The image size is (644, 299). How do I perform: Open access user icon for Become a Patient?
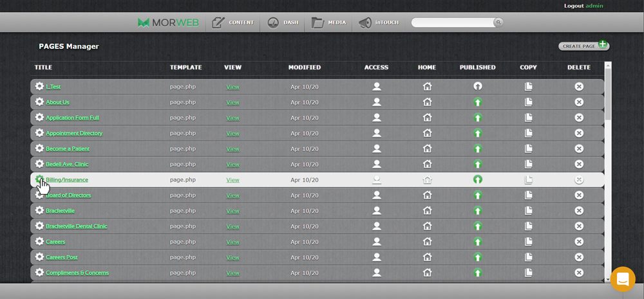pyautogui.click(x=377, y=149)
